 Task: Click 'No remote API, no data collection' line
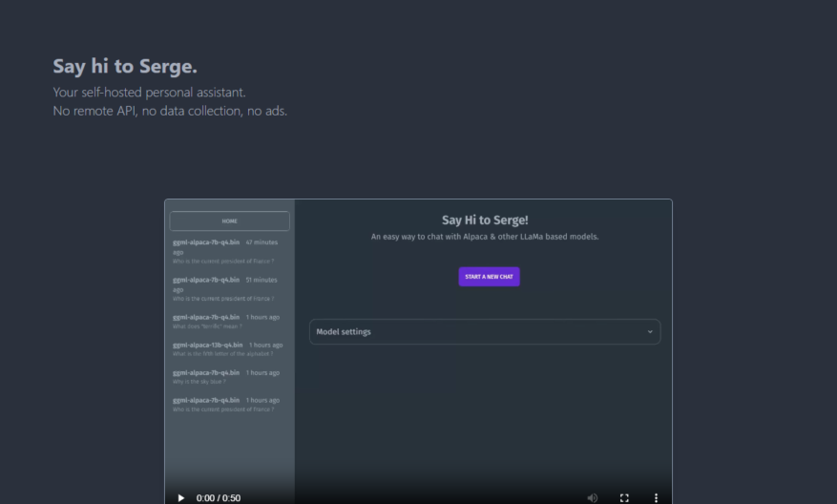[x=170, y=111]
